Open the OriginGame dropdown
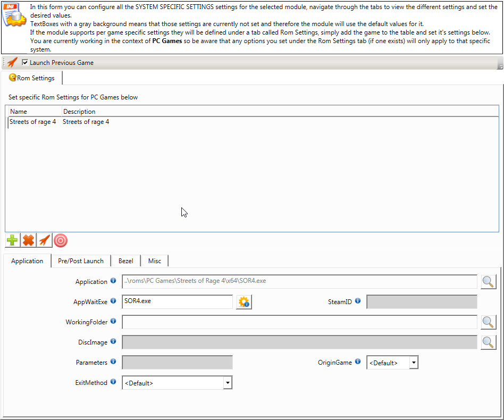Screen dimensions: 504x420 point(414,363)
